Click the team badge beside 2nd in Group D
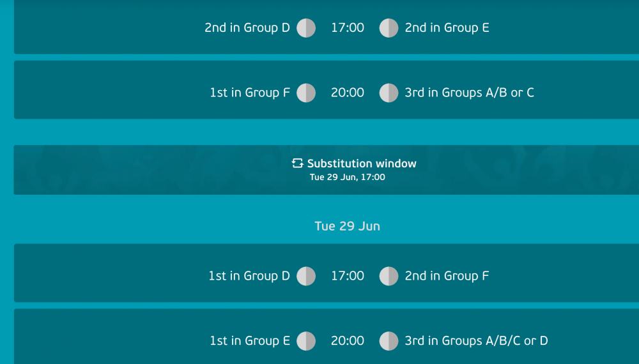The width and height of the screenshot is (639, 364). (x=306, y=28)
